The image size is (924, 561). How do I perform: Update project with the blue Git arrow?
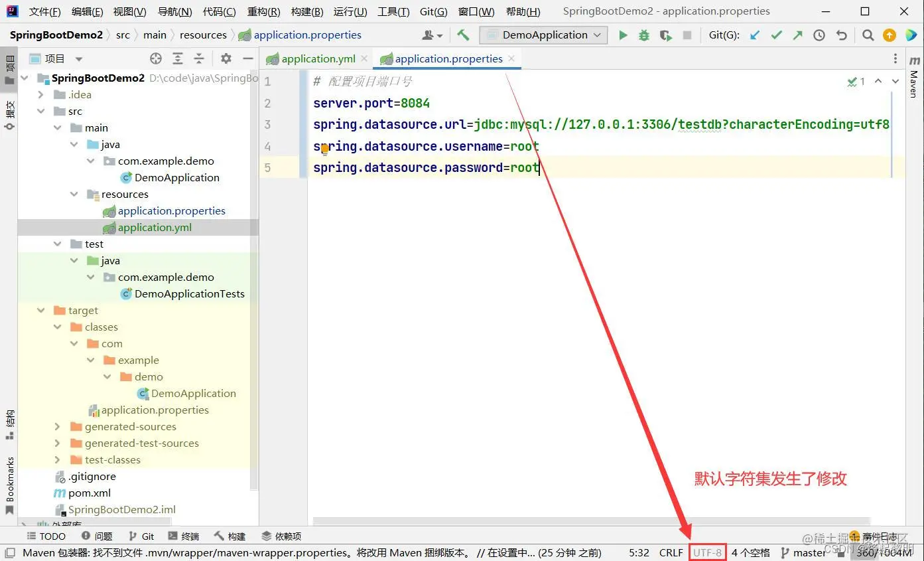point(755,35)
